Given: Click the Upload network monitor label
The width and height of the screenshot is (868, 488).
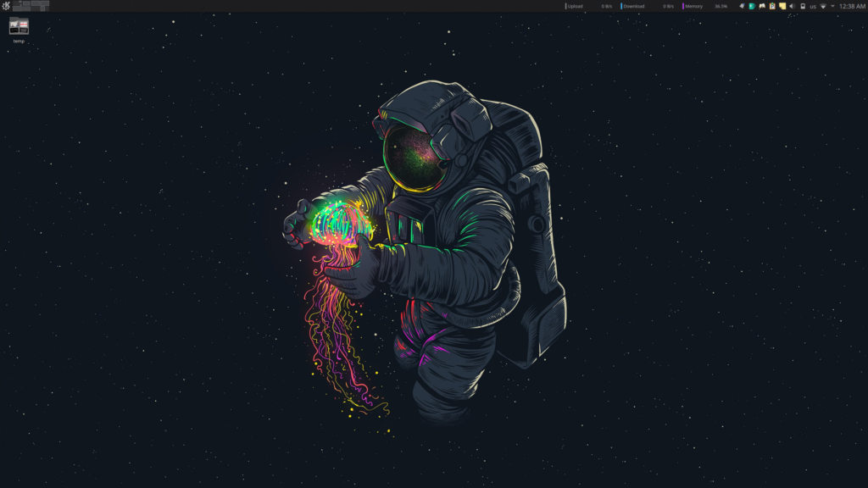Looking at the screenshot, I should 575,6.
